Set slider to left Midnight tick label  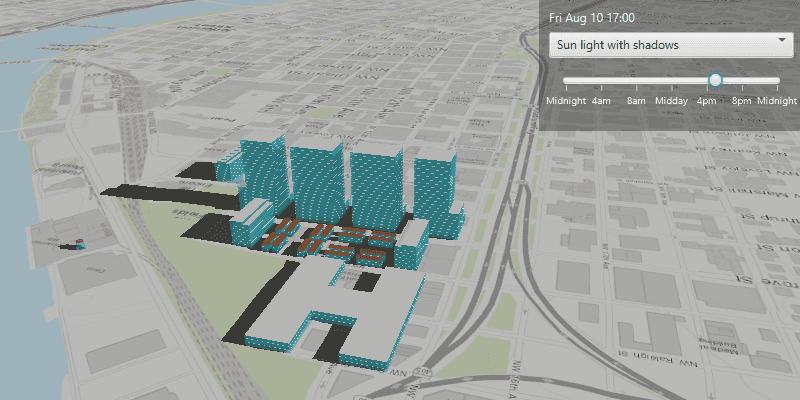coord(566,101)
